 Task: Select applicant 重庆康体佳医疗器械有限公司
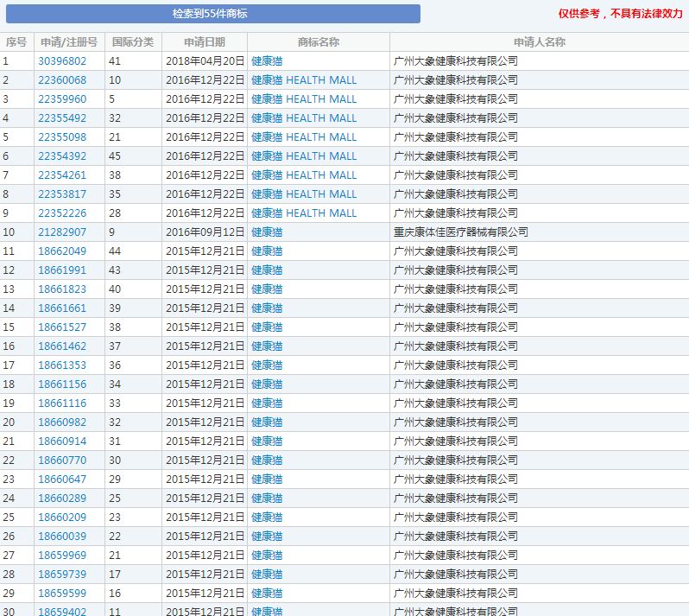(460, 232)
